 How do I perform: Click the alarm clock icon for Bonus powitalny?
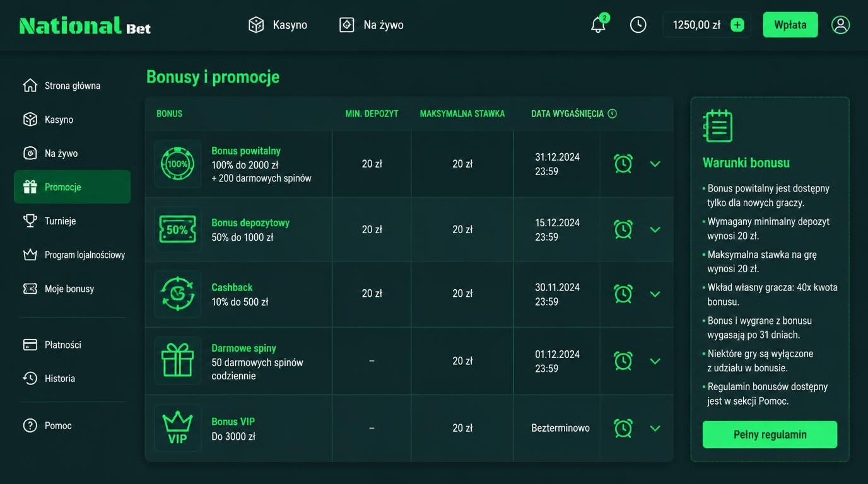click(623, 164)
